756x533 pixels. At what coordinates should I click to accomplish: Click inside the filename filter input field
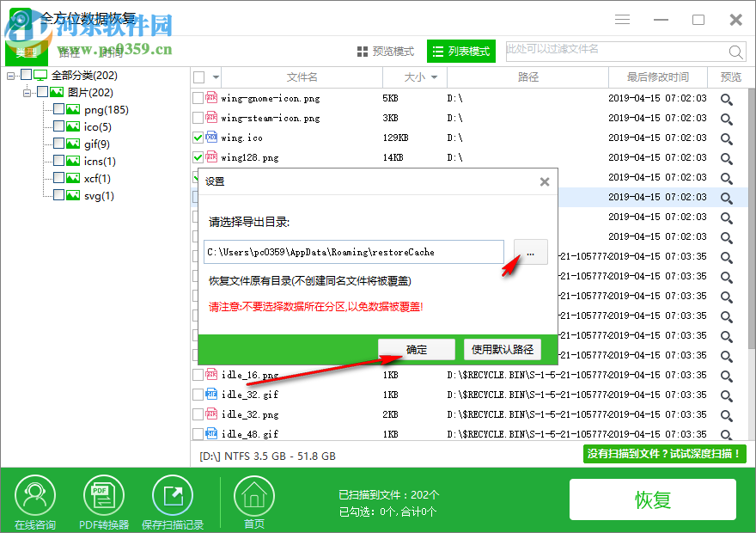point(601,52)
